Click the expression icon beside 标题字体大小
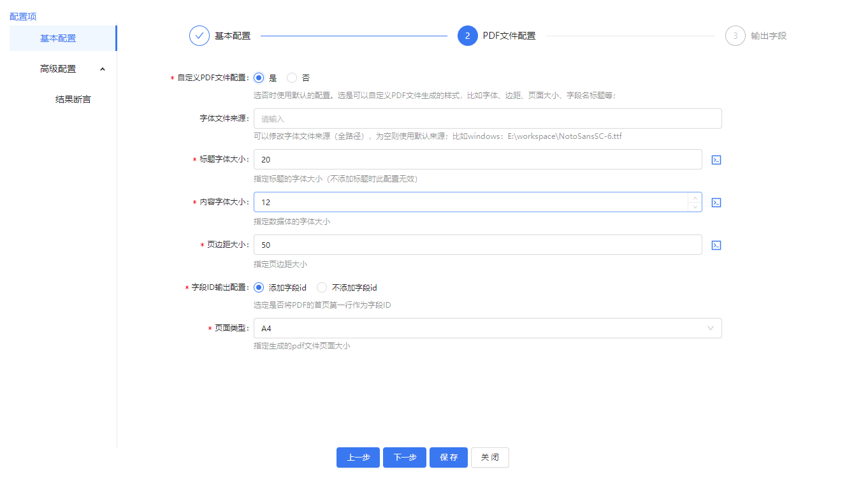This screenshot has width=847, height=504. pyautogui.click(x=716, y=159)
